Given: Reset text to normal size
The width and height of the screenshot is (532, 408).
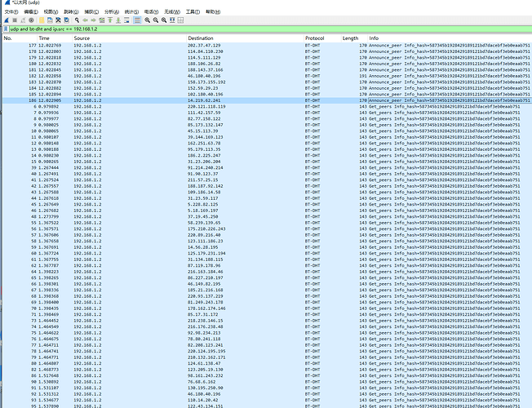Looking at the screenshot, I should tap(164, 20).
